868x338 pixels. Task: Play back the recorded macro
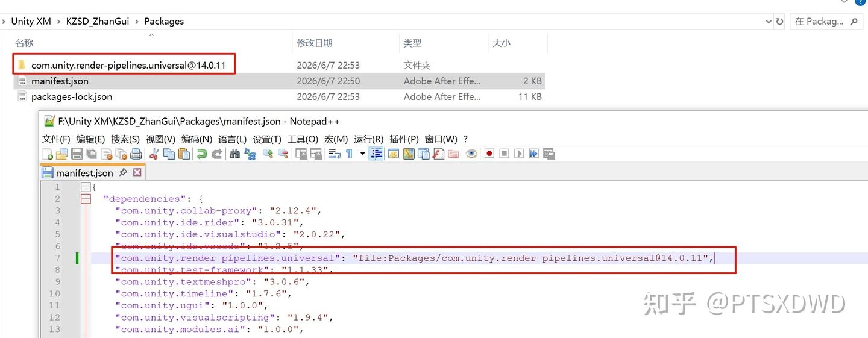tap(519, 154)
